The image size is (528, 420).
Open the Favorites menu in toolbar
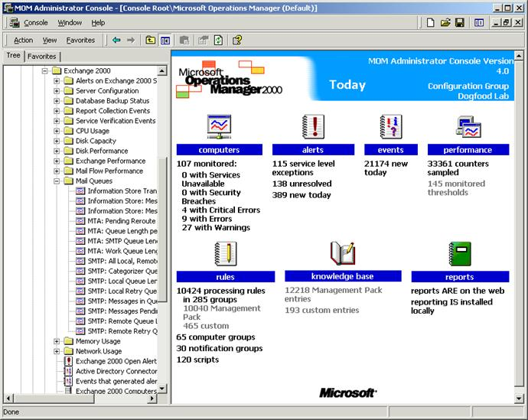pyautogui.click(x=80, y=40)
